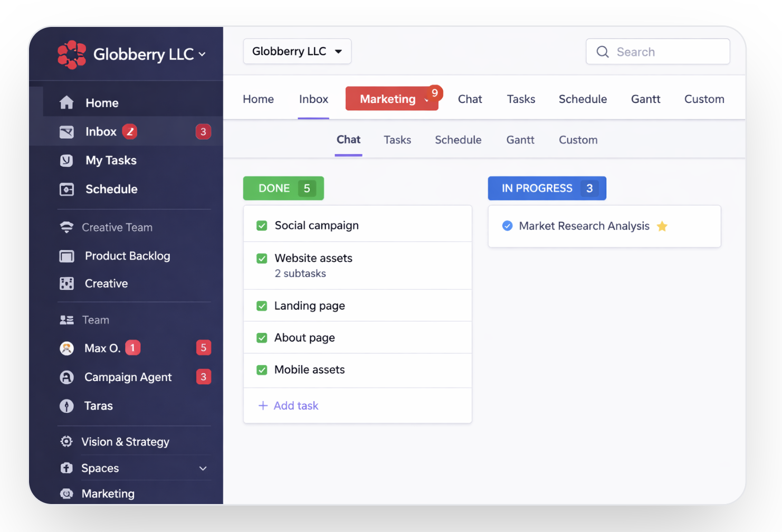
Task: Open the top row Gantt tab
Action: [645, 99]
